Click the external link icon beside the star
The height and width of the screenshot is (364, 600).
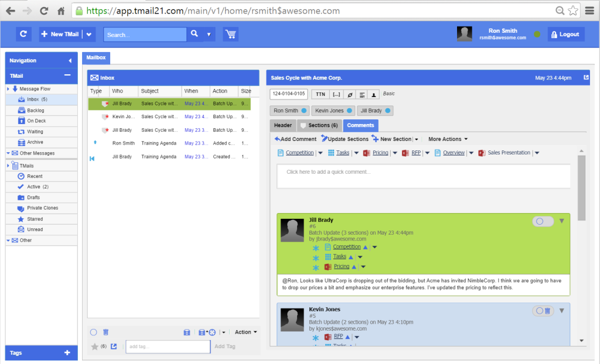113,346
